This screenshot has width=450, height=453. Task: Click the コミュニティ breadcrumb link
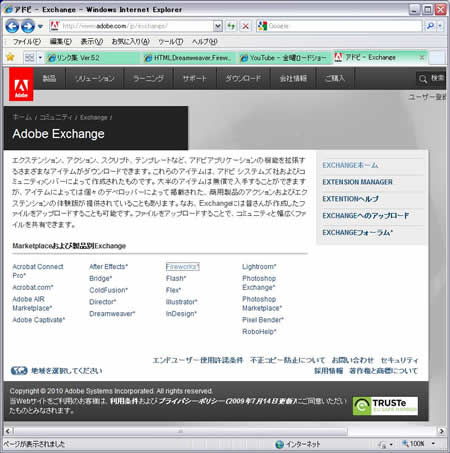[56, 117]
